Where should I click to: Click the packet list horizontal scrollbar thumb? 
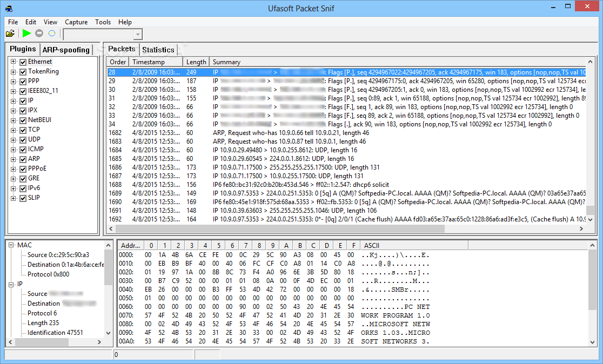coord(281,228)
